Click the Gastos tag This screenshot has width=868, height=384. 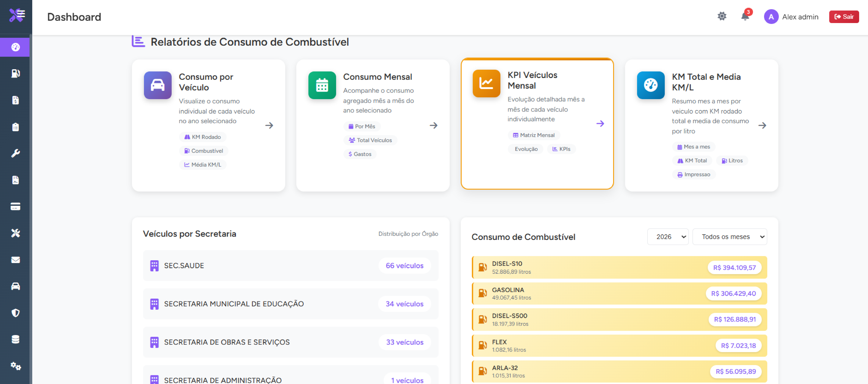[x=360, y=154]
